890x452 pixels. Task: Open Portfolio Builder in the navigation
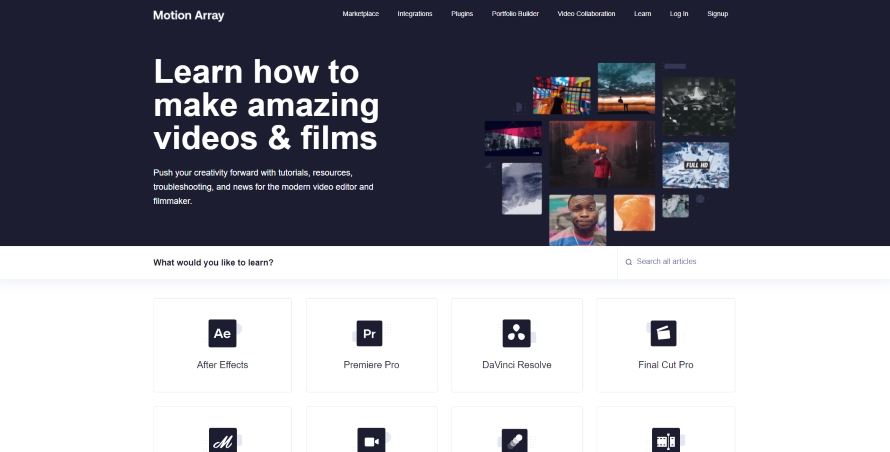[x=515, y=14]
